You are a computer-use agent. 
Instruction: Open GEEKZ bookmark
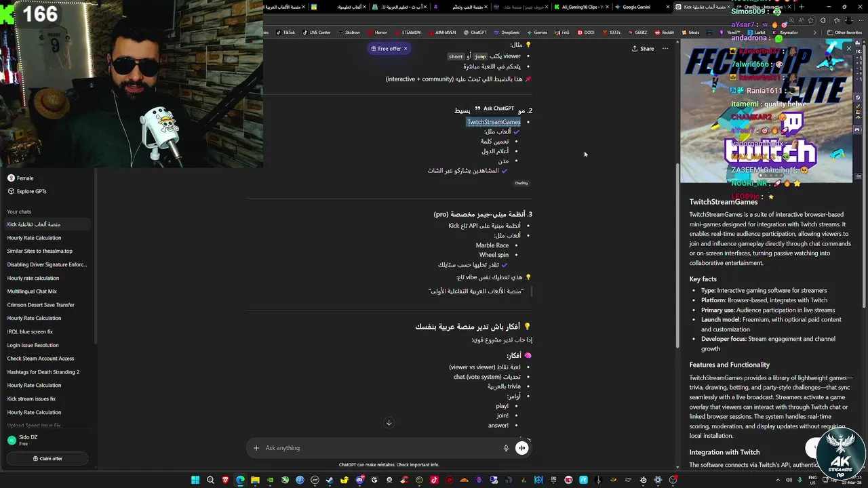pos(637,33)
